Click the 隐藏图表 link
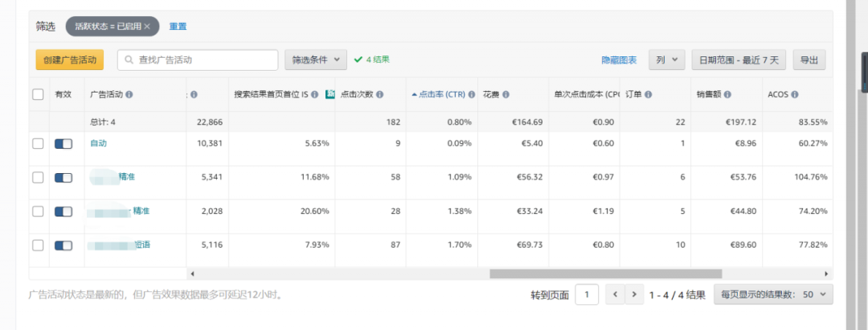This screenshot has width=868, height=330. click(619, 60)
